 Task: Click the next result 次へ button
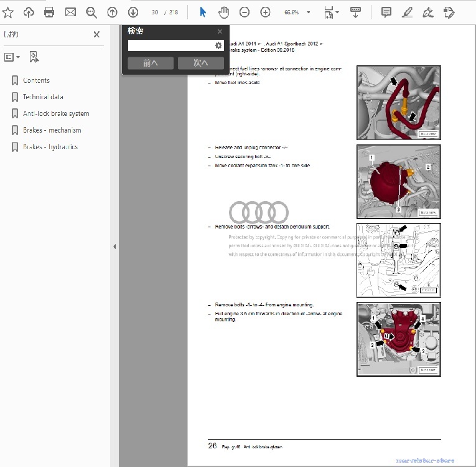click(x=200, y=63)
